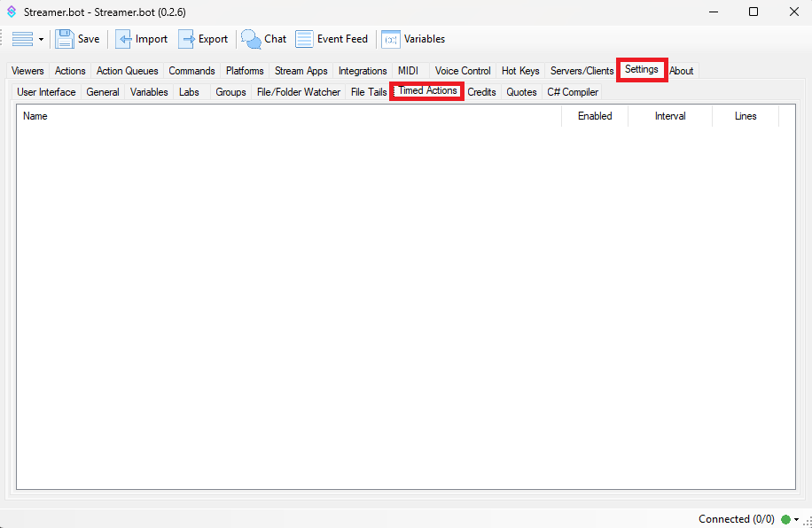The height and width of the screenshot is (528, 812).
Task: Open the File/Folder Watcher sub-tab
Action: coord(298,92)
